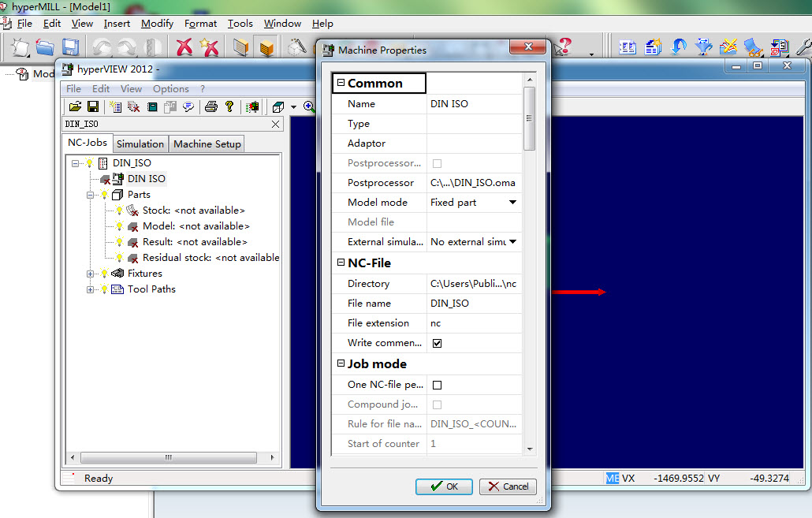812x518 pixels.
Task: Toggle the Tool Paths visibility light bulb
Action: coord(105,289)
